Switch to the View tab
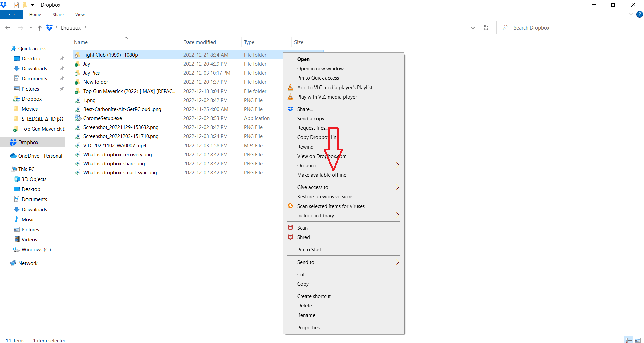This screenshot has height=343, width=644. pos(80,14)
